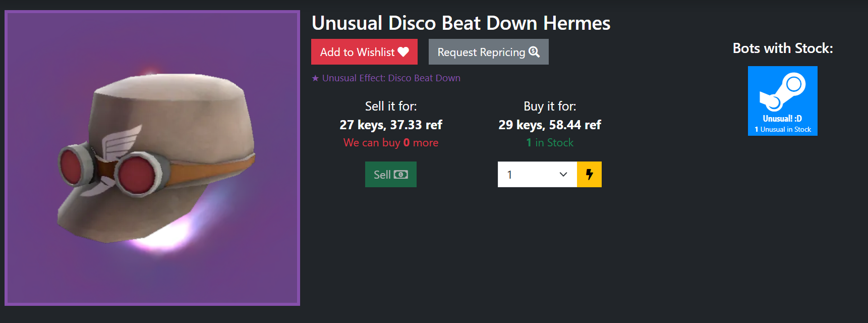This screenshot has height=323, width=868.
Task: Click the 1 in Stock text
Action: (550, 143)
